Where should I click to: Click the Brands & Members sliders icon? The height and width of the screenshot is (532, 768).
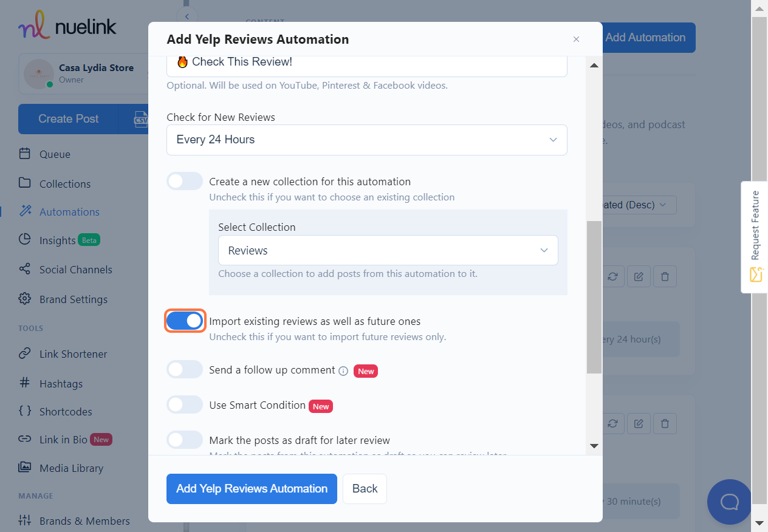pyautogui.click(x=24, y=520)
